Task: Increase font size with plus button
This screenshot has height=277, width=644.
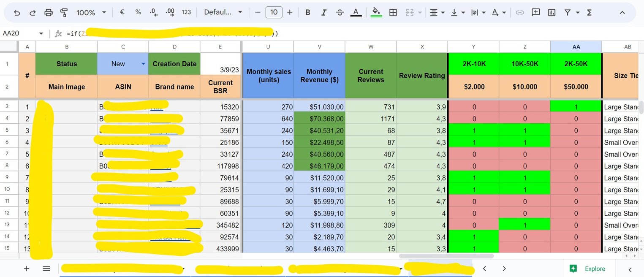Action: (290, 12)
